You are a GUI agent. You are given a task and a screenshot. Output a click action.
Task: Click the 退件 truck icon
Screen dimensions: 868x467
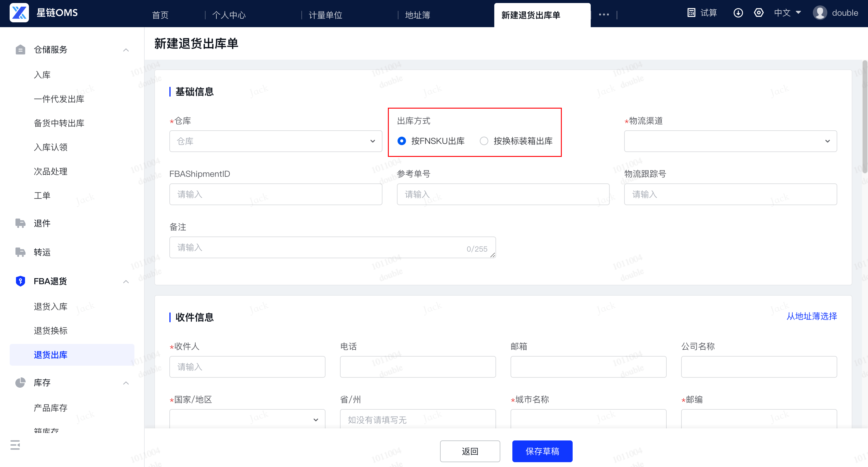tap(20, 223)
